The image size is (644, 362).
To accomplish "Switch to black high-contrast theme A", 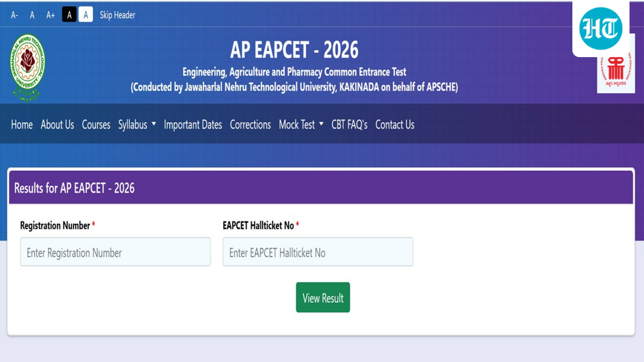I will [x=69, y=15].
